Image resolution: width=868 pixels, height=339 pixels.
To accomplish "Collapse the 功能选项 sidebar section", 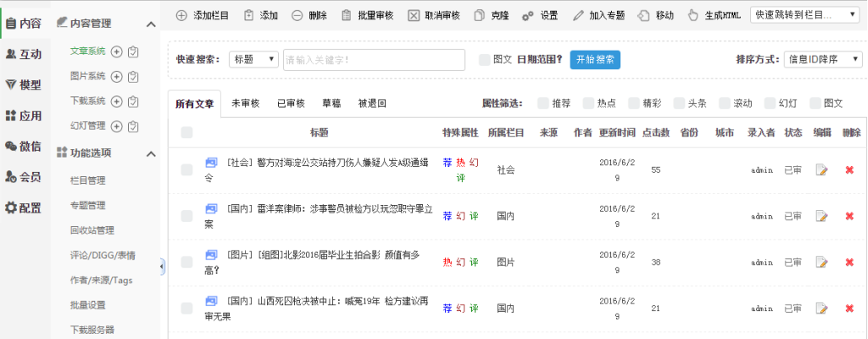I will [151, 153].
